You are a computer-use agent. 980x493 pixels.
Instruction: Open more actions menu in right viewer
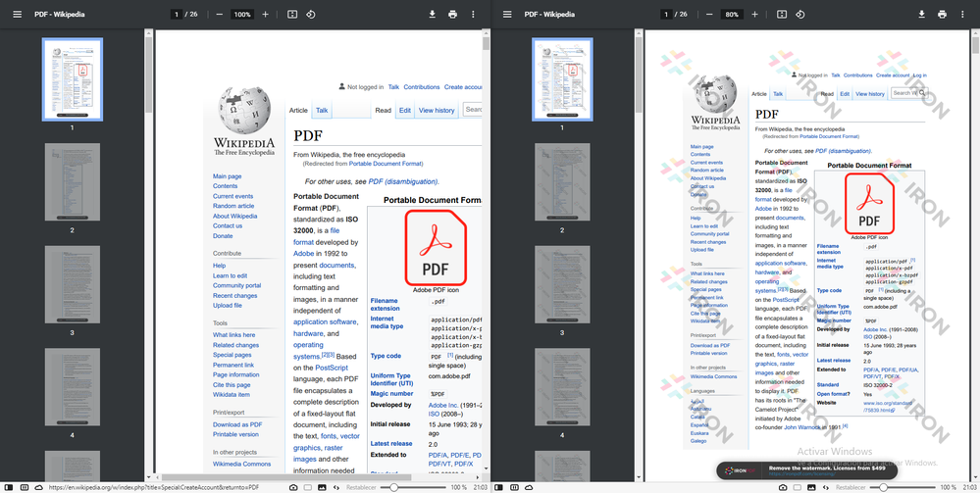(962, 15)
